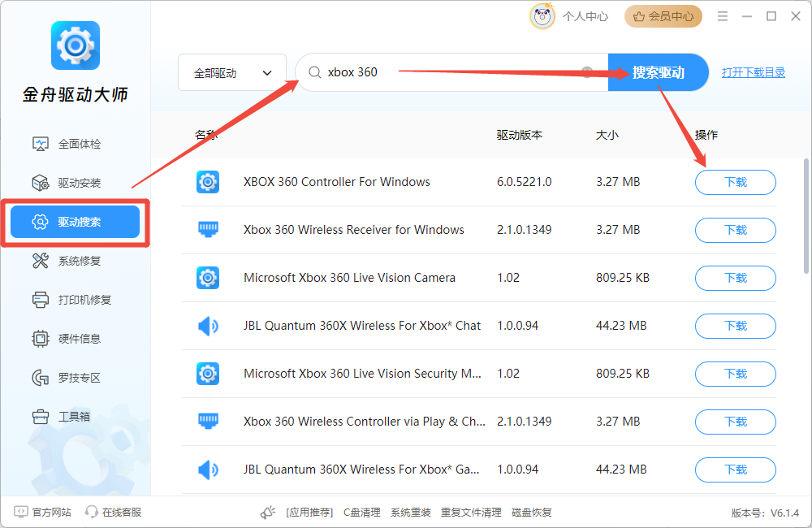Download Xbox 360 Wireless Controller via Play driver
This screenshot has height=528, width=812.
(736, 422)
